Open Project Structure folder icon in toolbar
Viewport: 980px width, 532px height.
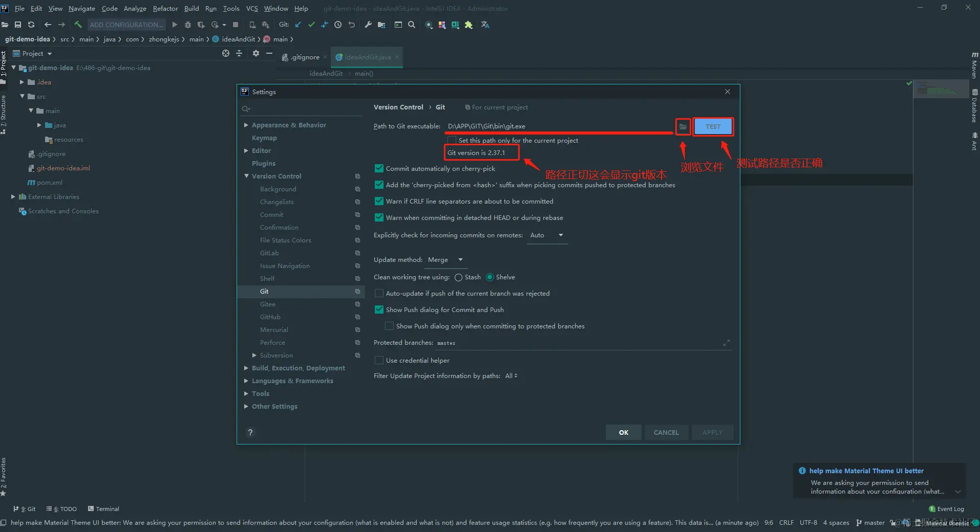[381, 25]
